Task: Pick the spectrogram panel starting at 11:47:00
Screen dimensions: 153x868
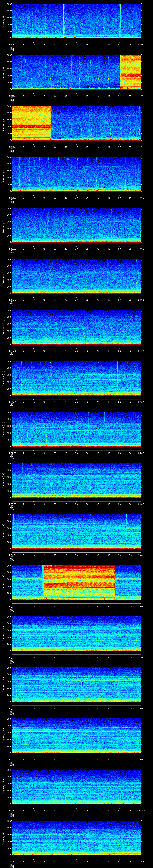Action: point(76,174)
